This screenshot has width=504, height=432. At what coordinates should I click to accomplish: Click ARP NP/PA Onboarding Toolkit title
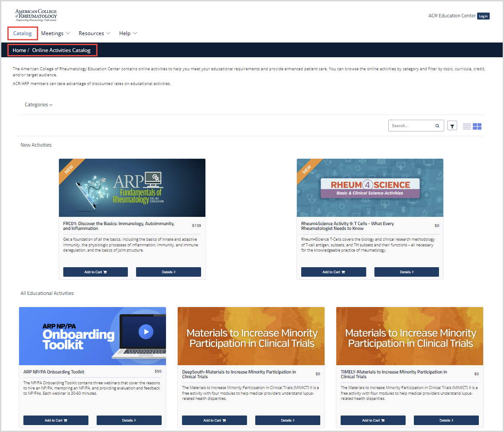[54, 372]
